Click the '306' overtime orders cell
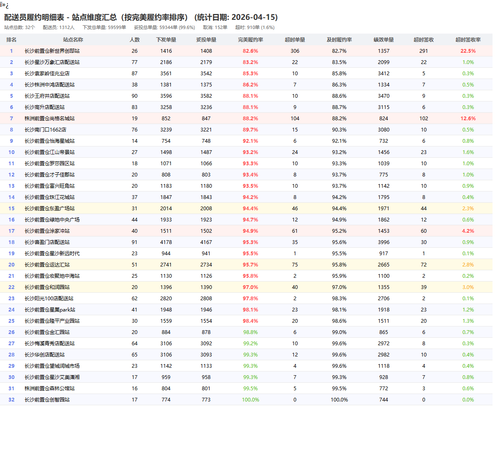The image size is (500, 458). click(295, 51)
